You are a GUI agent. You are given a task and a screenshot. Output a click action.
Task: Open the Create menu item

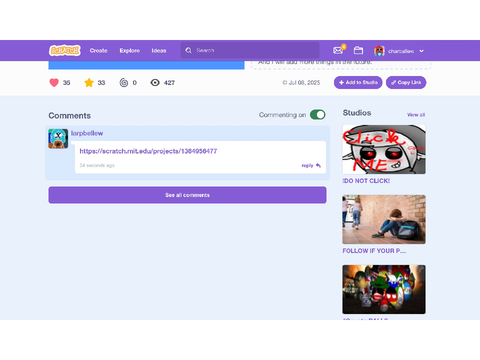coord(98,51)
